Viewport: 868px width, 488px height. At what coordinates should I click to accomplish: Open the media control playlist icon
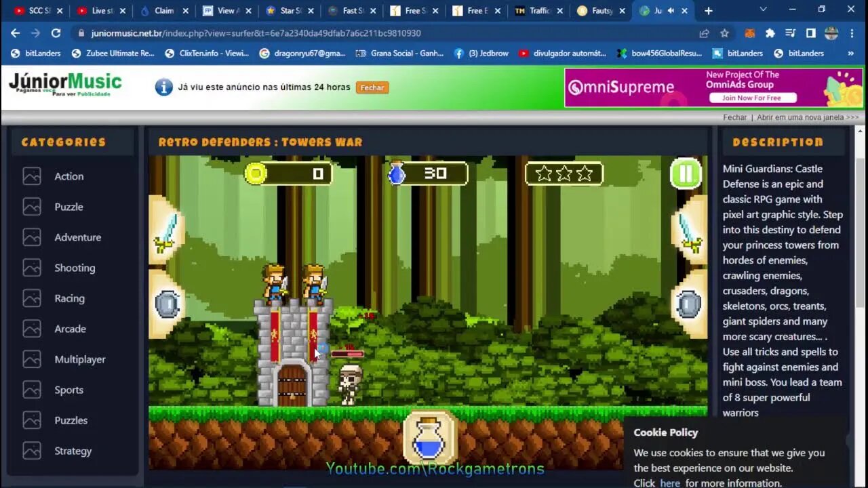(790, 33)
